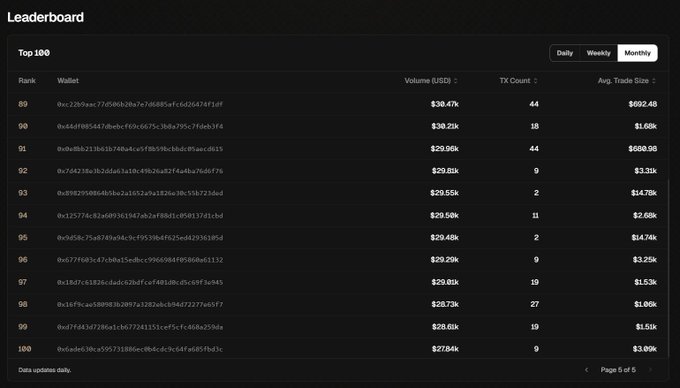Screen dimensions: 680x388
Task: Click the Leaderboard page heading
Action: 46,17
